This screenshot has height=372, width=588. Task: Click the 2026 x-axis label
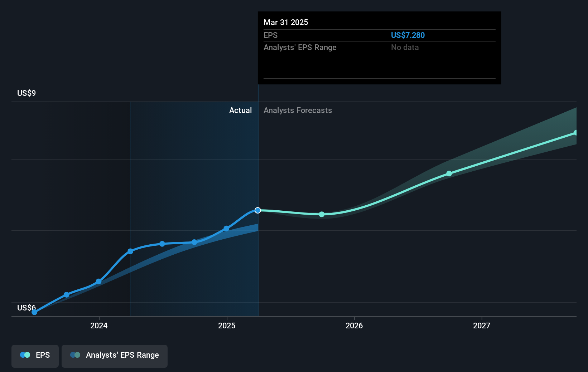[x=354, y=325]
